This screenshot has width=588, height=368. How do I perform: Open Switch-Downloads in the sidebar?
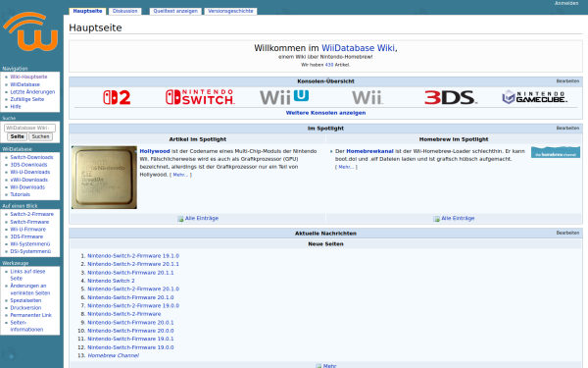[31, 157]
